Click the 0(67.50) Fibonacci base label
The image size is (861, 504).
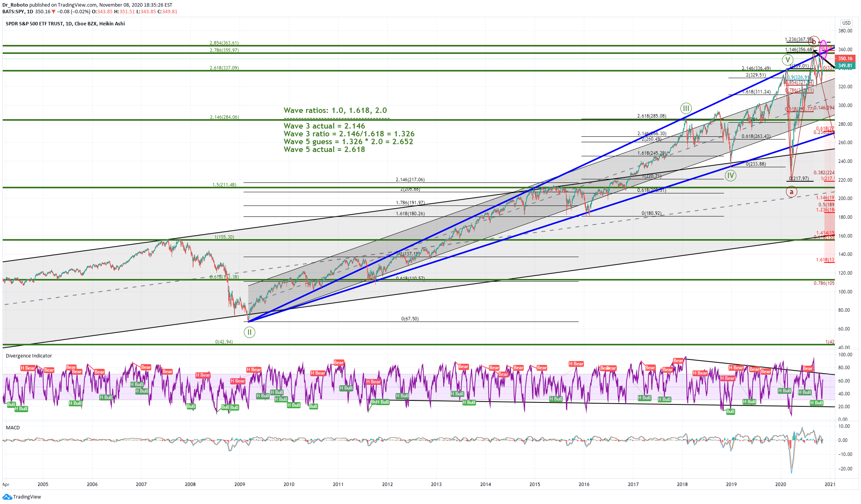click(410, 319)
